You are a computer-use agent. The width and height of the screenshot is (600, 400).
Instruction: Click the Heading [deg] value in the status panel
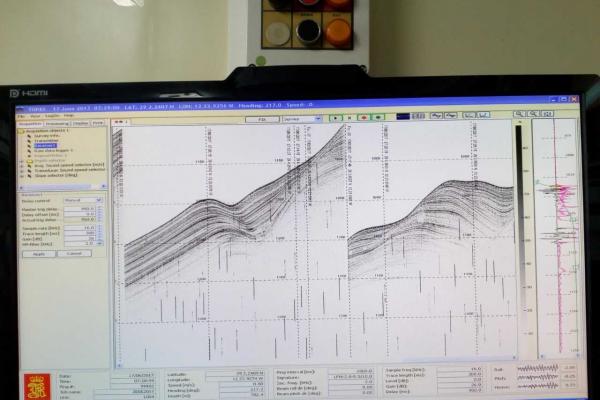[241, 389]
